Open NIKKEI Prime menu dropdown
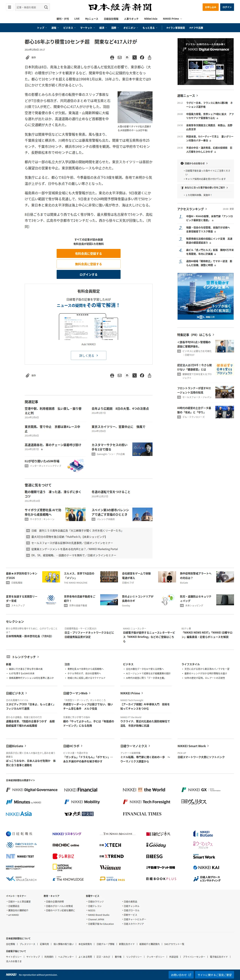Image resolution: width=240 pixels, height=980 pixels. [172, 19]
